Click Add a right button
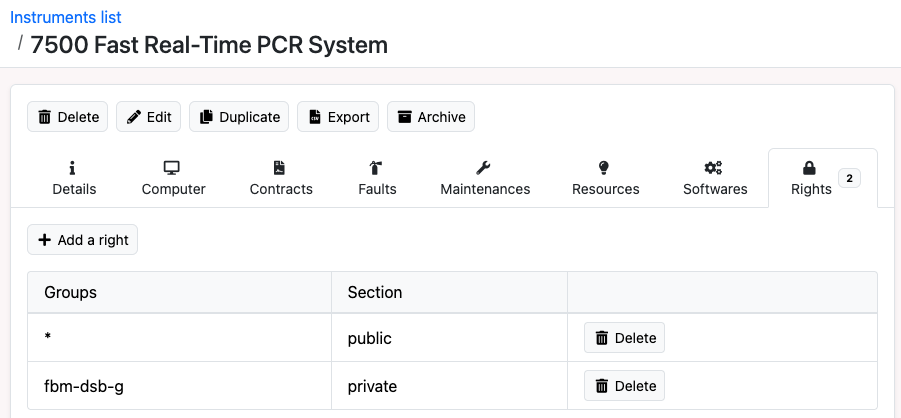Screen dimensions: 901x418 [83, 240]
